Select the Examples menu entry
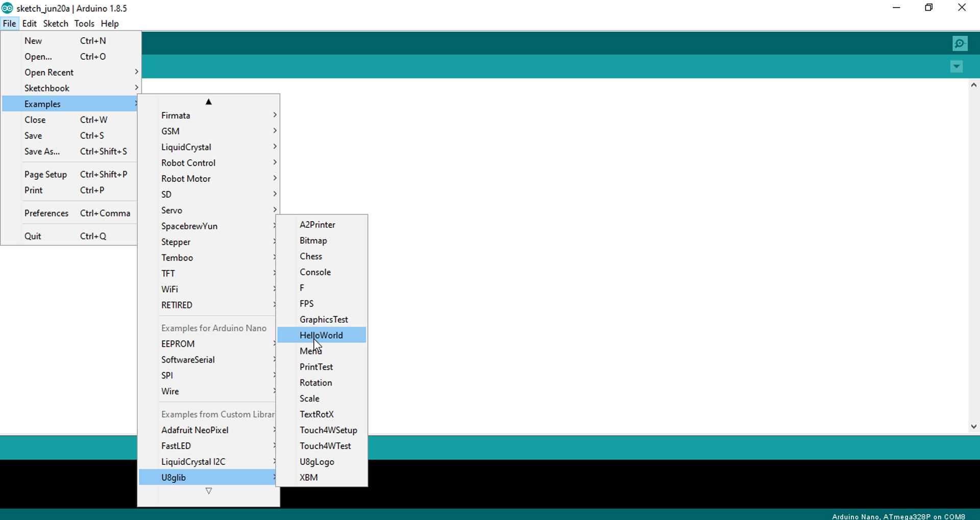This screenshot has height=520, width=980. click(70, 104)
